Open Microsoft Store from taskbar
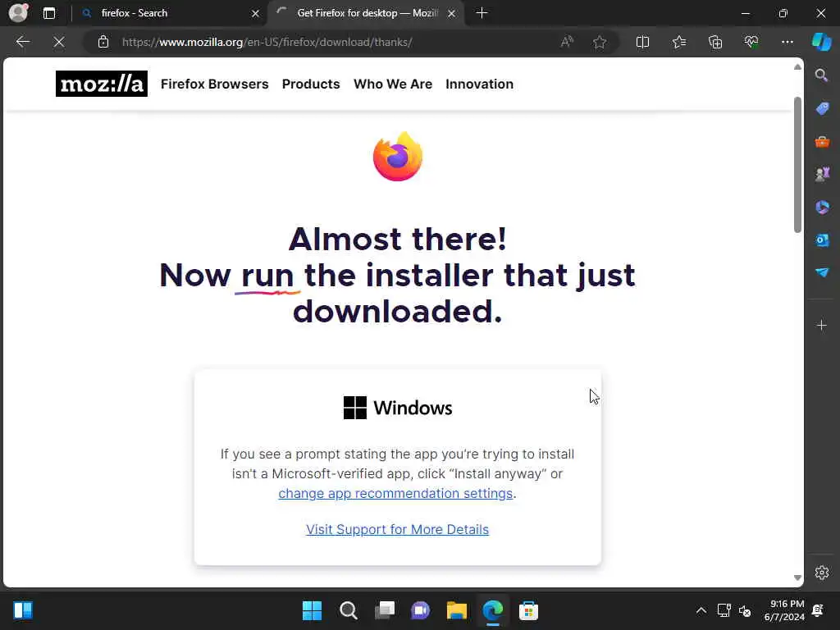This screenshot has height=630, width=840. [x=528, y=610]
